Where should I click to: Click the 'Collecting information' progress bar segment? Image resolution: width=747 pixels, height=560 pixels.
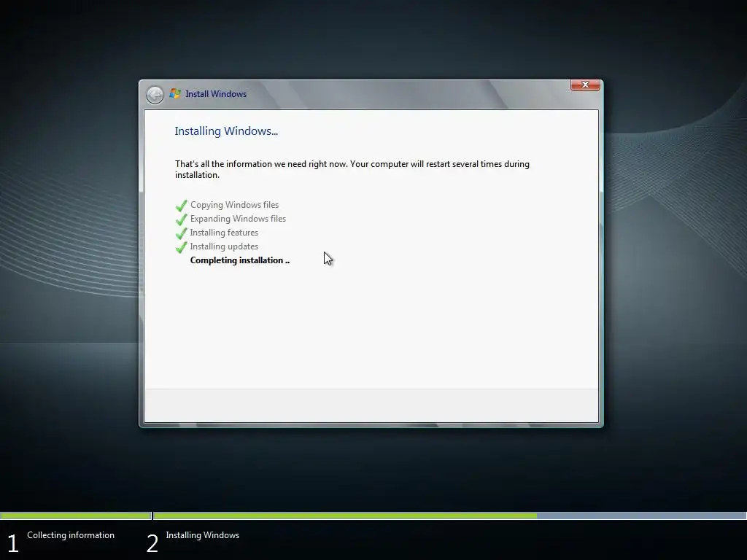tap(76, 516)
